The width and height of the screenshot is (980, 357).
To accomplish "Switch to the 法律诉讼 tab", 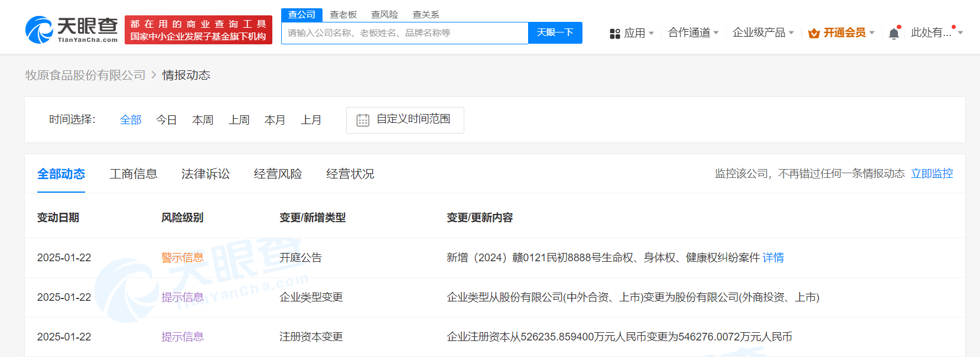I will click(x=206, y=174).
